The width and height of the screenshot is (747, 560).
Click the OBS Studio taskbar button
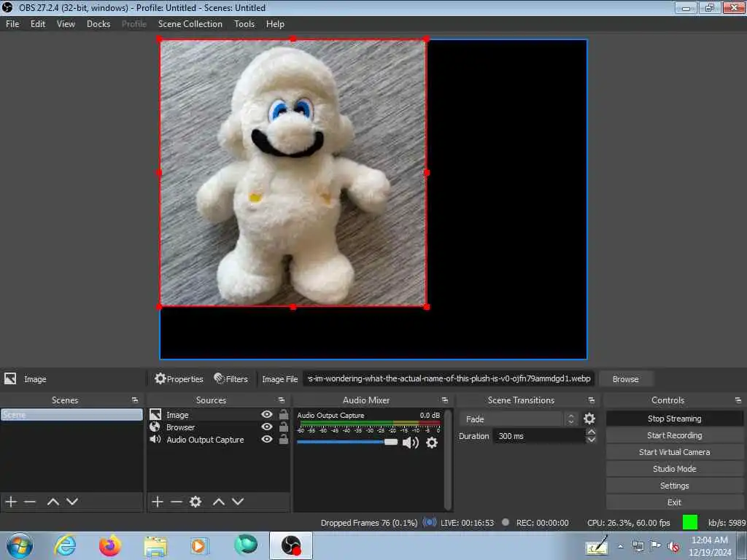pos(290,545)
